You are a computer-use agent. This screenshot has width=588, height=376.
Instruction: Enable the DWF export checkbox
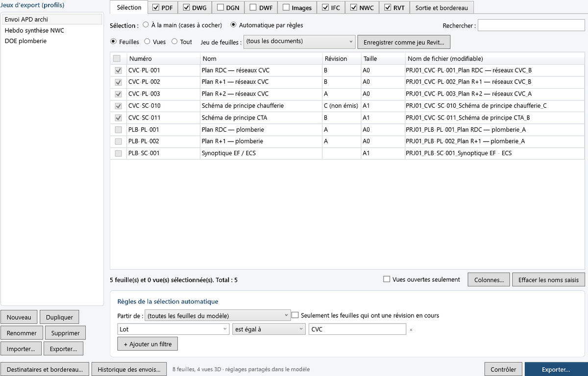(253, 8)
